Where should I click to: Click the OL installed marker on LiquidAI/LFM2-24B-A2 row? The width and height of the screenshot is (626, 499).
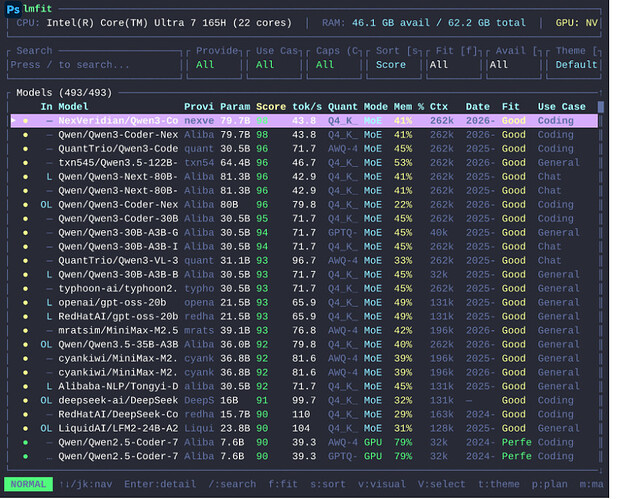coord(46,428)
